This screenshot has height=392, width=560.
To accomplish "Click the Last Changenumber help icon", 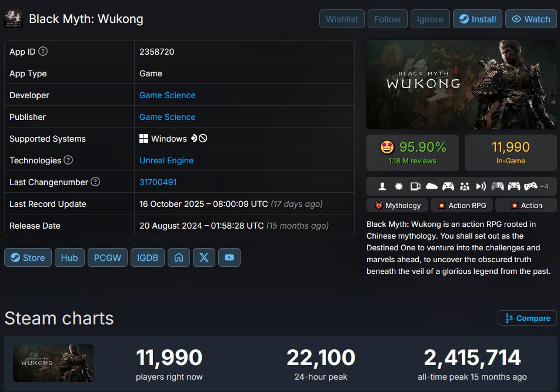I will pyautogui.click(x=95, y=182).
